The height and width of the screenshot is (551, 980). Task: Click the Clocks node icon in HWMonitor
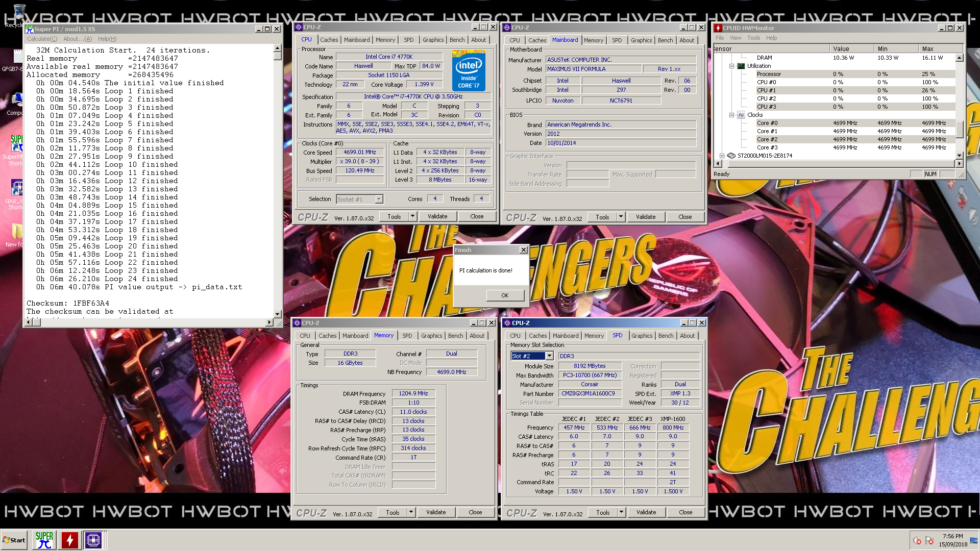[x=741, y=115]
